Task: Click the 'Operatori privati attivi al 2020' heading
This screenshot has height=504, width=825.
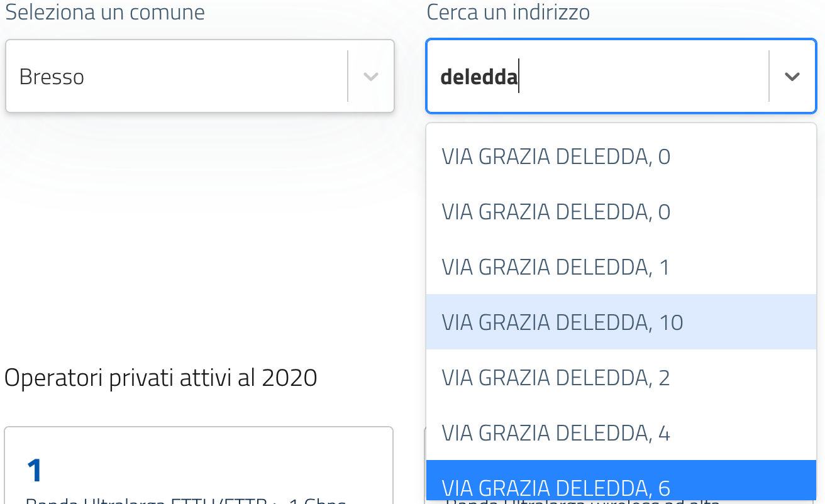Action: (160, 378)
